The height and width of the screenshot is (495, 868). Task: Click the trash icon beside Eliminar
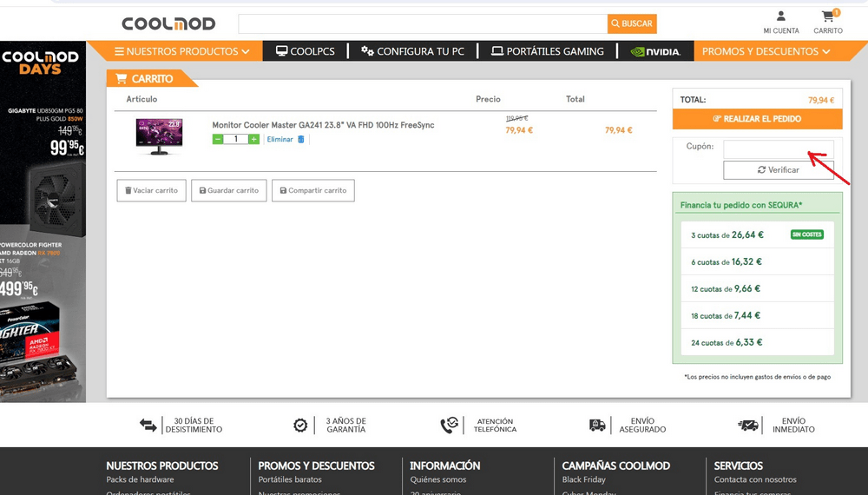coord(300,140)
